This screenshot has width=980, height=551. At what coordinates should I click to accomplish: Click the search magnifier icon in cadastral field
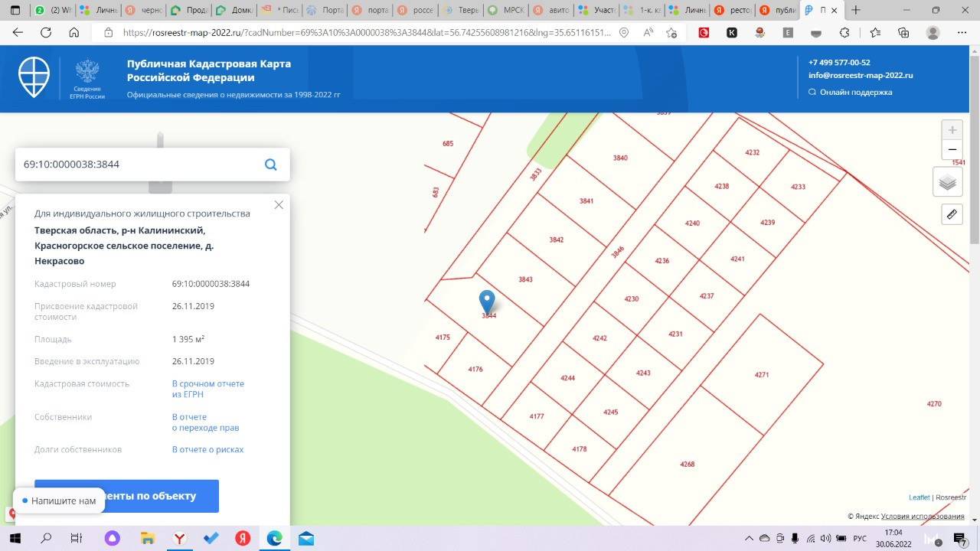270,165
